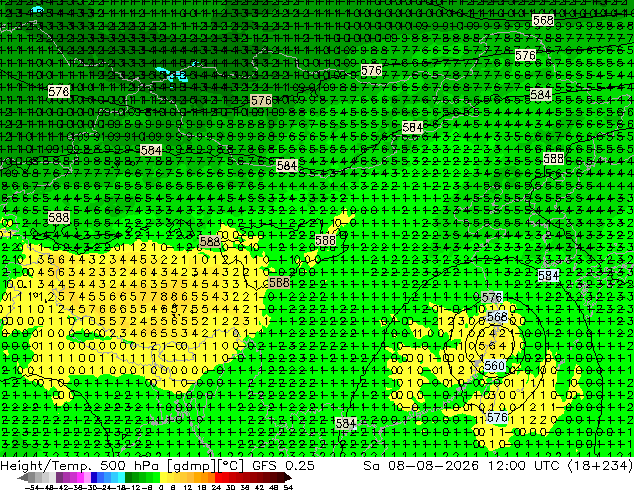Click the '12:00 UTC' time text
This screenshot has height=490, width=634.
tap(523, 465)
